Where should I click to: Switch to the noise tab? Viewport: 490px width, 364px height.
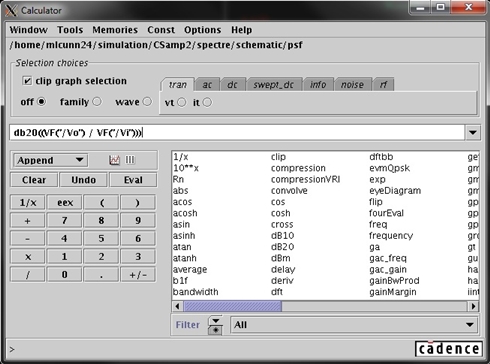[x=352, y=85]
